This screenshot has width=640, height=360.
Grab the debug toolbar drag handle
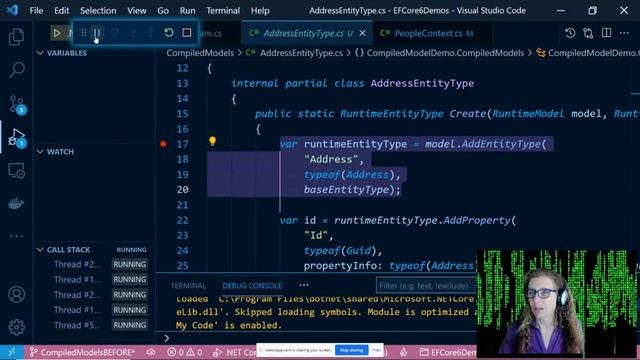(x=84, y=33)
